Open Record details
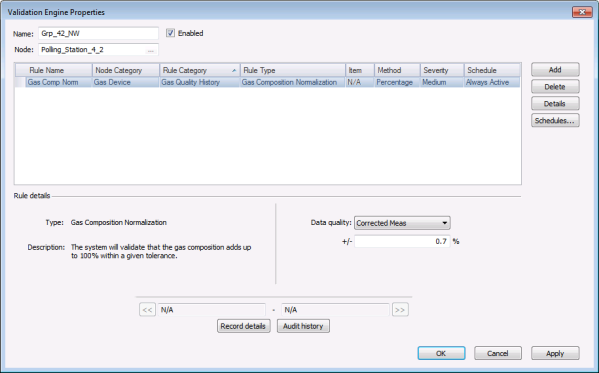Image resolution: width=599 pixels, height=373 pixels. coord(244,326)
